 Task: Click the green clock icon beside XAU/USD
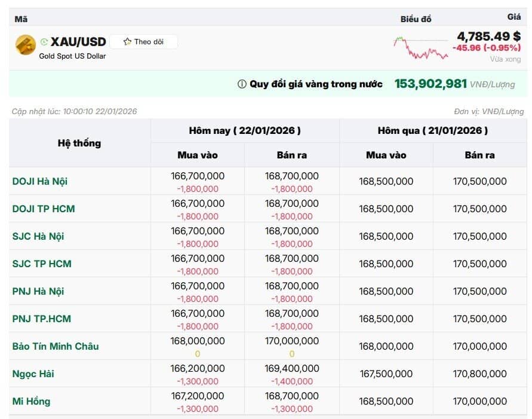click(x=44, y=42)
